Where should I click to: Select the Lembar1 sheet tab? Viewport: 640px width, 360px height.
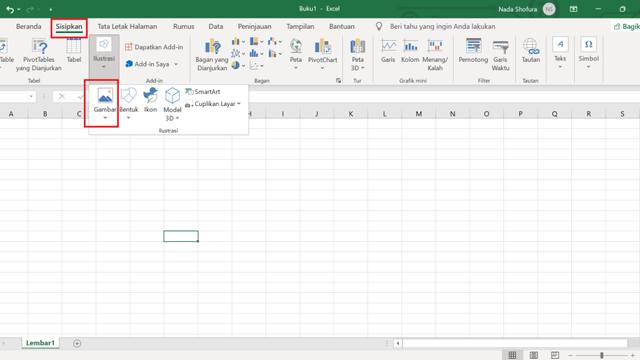point(40,343)
